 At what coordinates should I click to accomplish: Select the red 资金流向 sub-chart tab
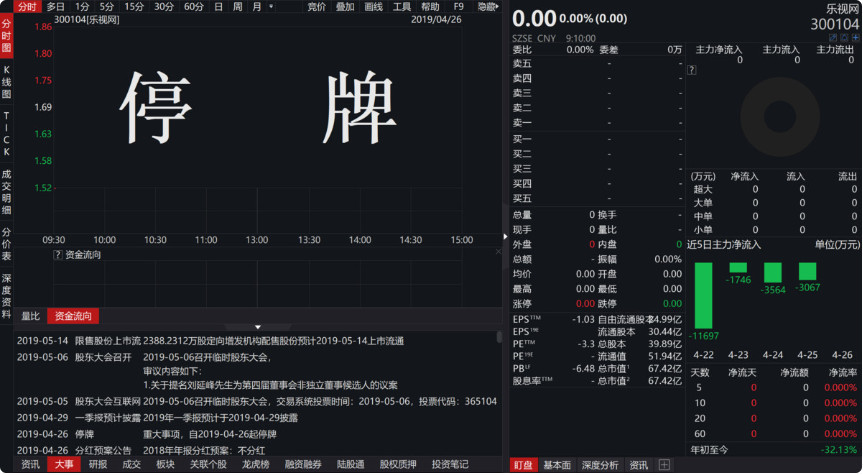tap(73, 316)
